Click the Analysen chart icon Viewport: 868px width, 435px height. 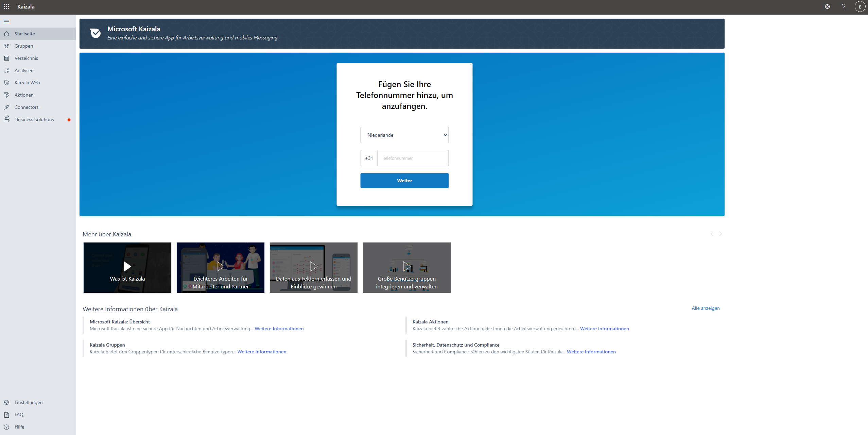(x=6, y=70)
